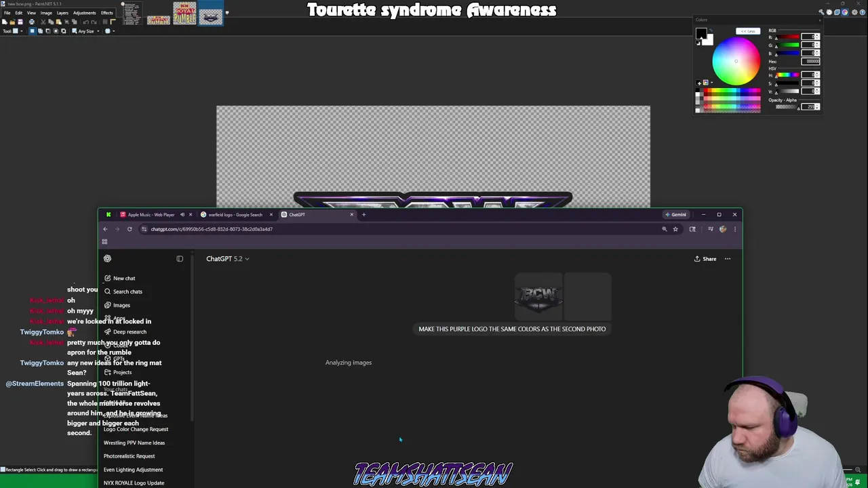Open the File menu in Paint.NET

[x=7, y=13]
